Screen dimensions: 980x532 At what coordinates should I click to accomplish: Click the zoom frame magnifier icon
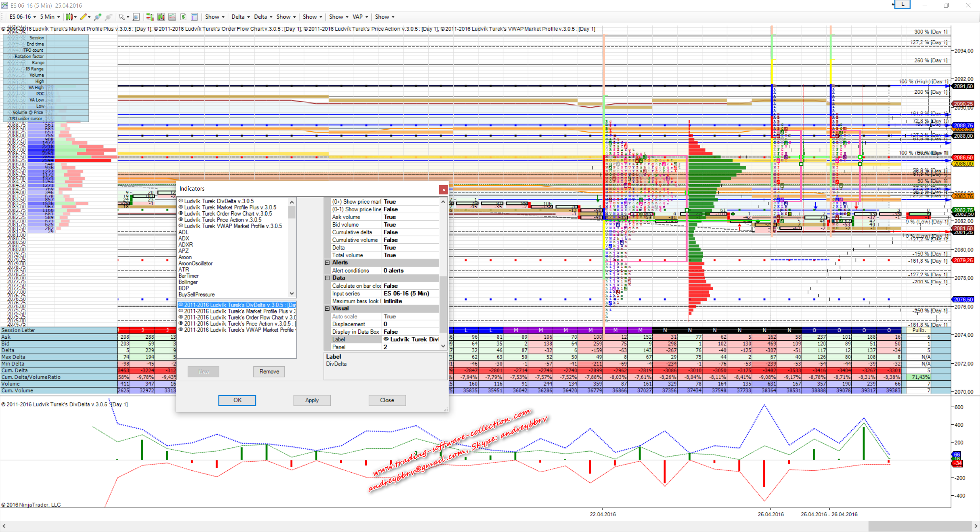(136, 17)
